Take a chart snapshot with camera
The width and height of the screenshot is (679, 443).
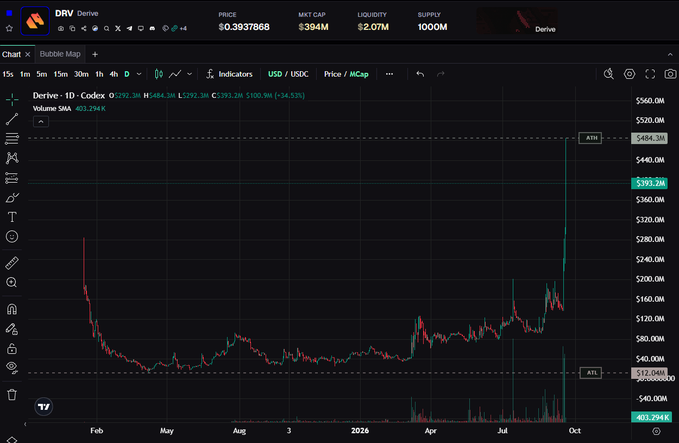click(x=670, y=74)
